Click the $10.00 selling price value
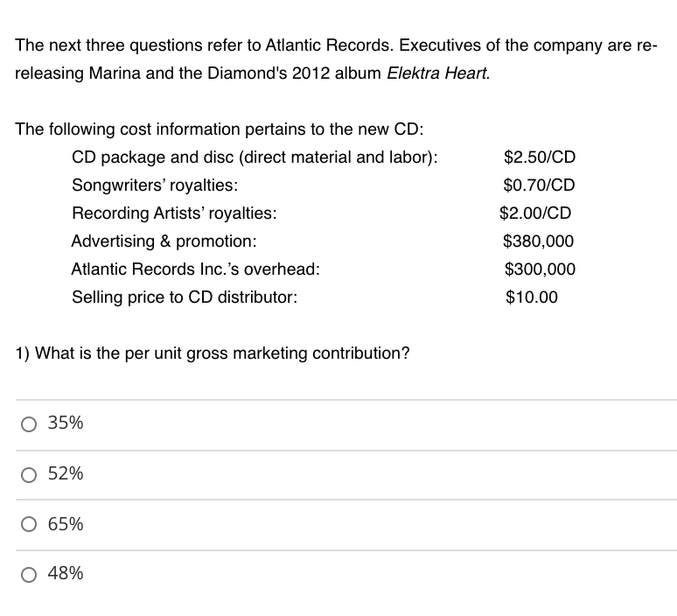This screenshot has width=677, height=616. pyautogui.click(x=532, y=297)
